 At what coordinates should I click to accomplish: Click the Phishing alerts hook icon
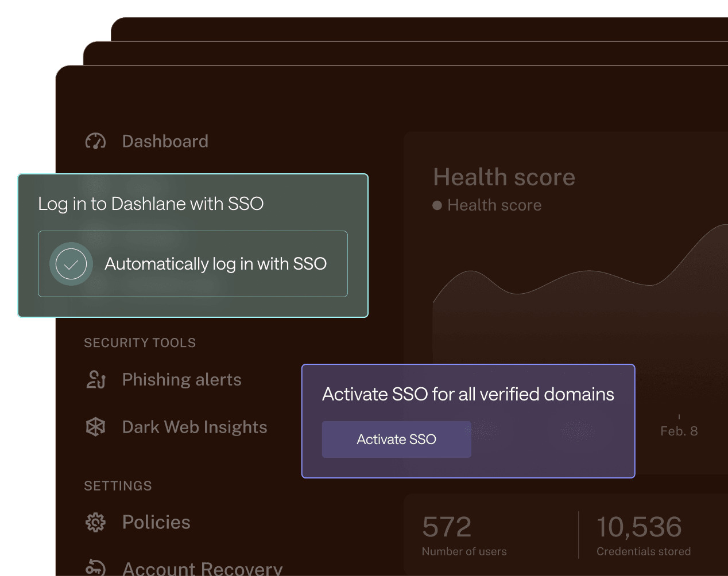(x=95, y=379)
